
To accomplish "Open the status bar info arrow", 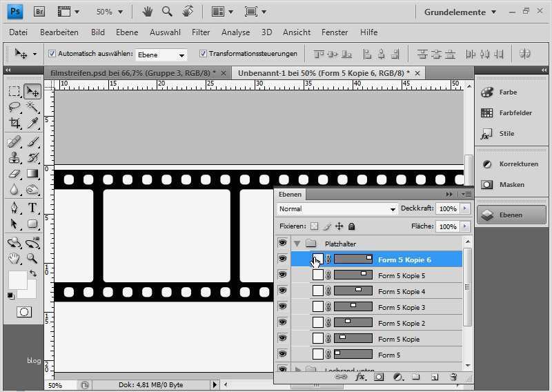I will [x=215, y=384].
